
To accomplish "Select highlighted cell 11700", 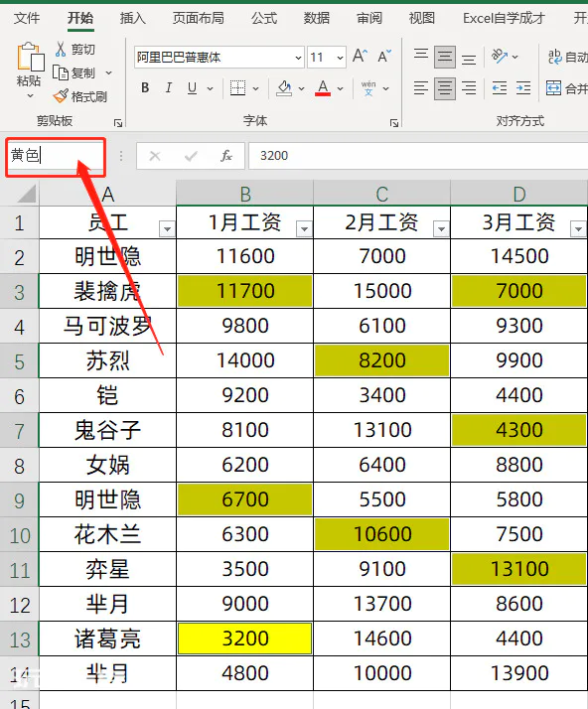I will (244, 291).
